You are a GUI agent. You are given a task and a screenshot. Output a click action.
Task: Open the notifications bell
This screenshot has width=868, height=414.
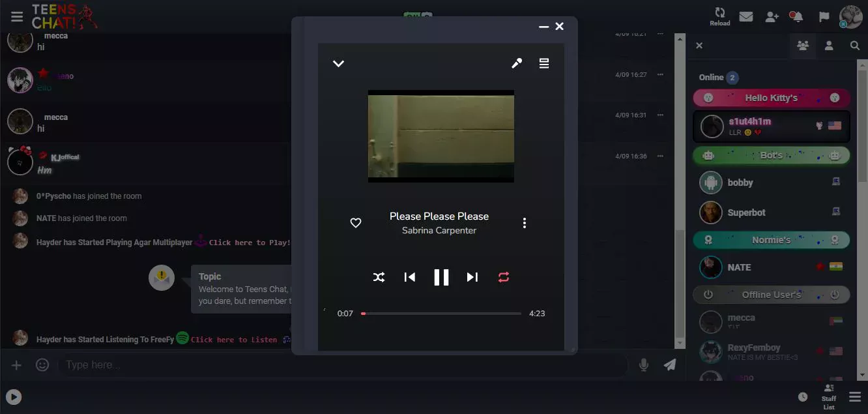797,16
